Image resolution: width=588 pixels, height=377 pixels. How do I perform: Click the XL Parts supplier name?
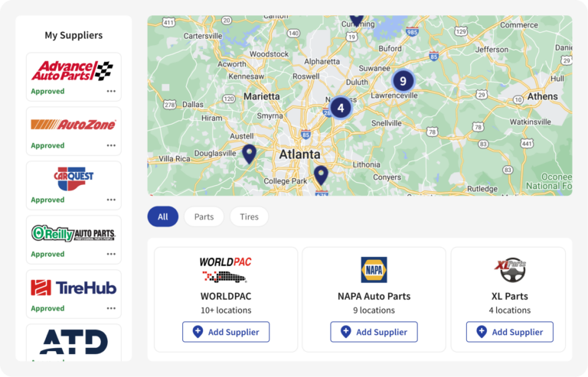510,297
